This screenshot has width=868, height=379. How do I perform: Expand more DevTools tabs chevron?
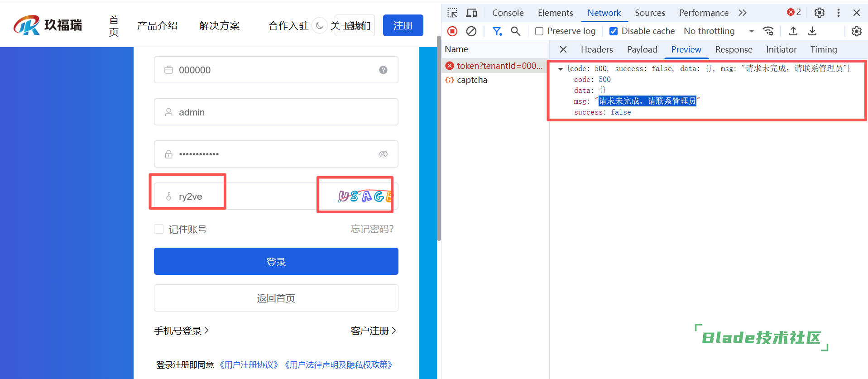742,13
